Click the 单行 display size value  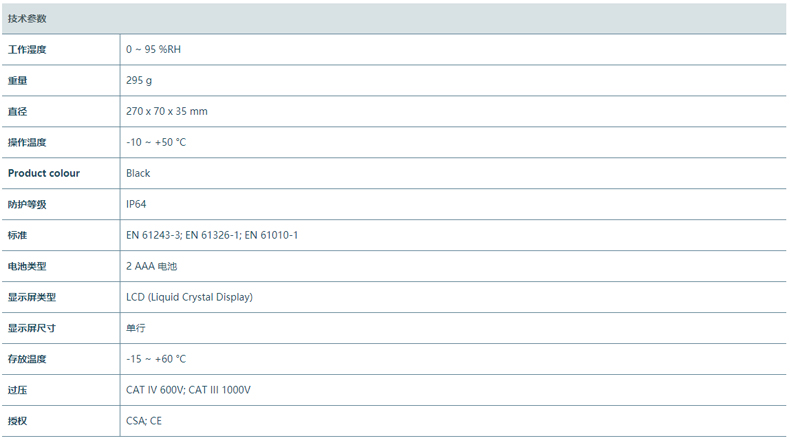[136, 328]
